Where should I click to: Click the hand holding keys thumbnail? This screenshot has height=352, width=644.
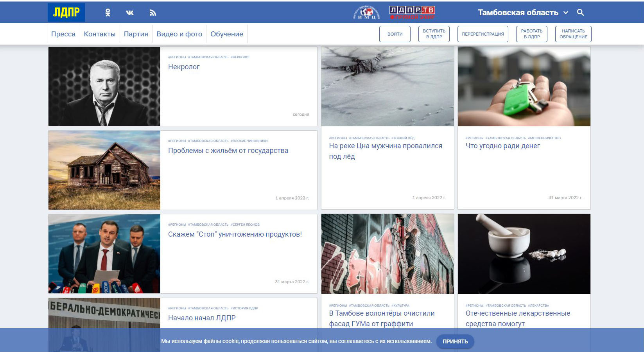[x=524, y=86]
